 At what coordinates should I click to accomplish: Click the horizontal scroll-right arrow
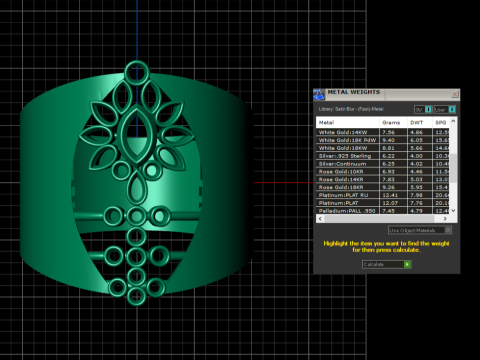445,219
